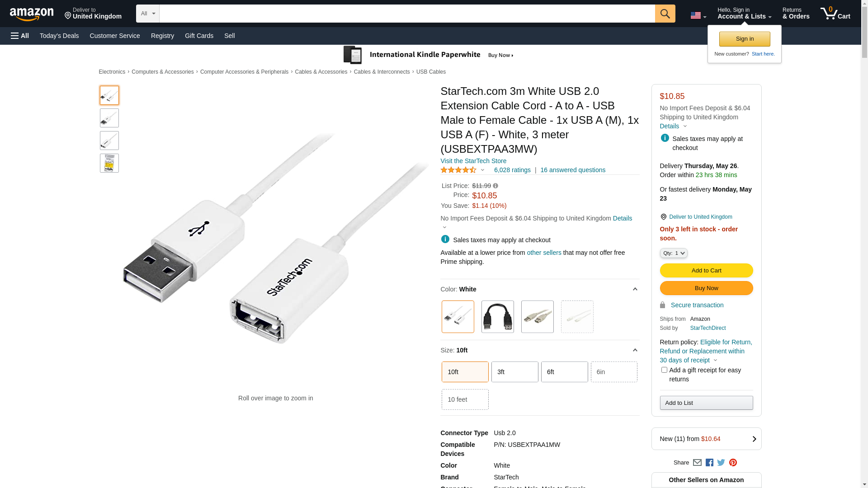View the packaging product thumbnail

tap(109, 163)
